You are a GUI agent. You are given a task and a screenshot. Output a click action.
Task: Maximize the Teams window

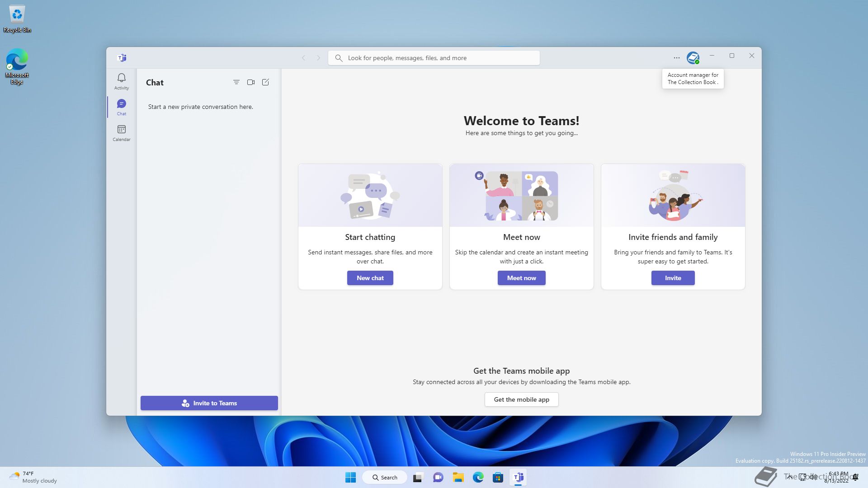click(x=732, y=56)
